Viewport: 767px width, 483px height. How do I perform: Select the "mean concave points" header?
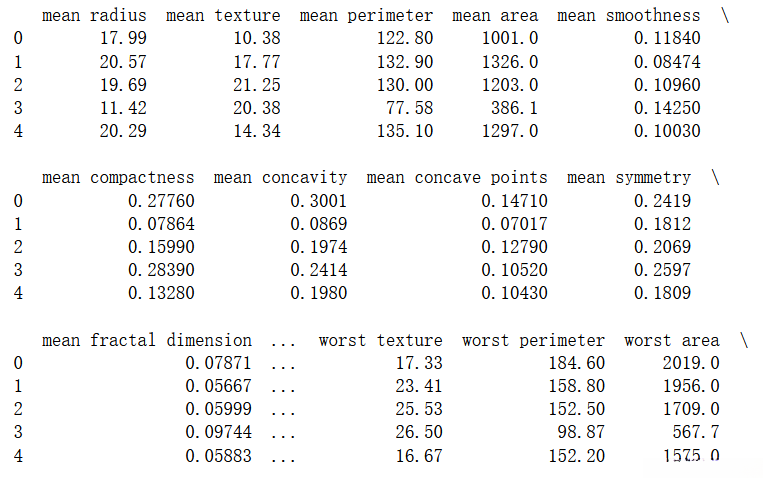click(x=457, y=177)
